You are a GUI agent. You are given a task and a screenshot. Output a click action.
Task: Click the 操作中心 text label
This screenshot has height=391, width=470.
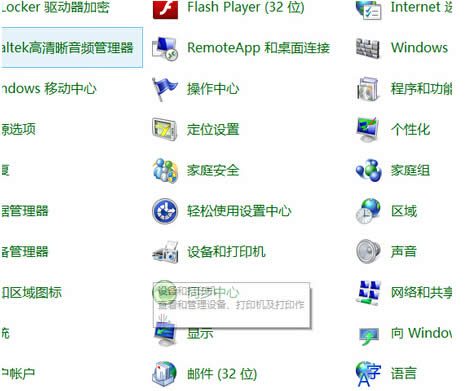pyautogui.click(x=213, y=89)
